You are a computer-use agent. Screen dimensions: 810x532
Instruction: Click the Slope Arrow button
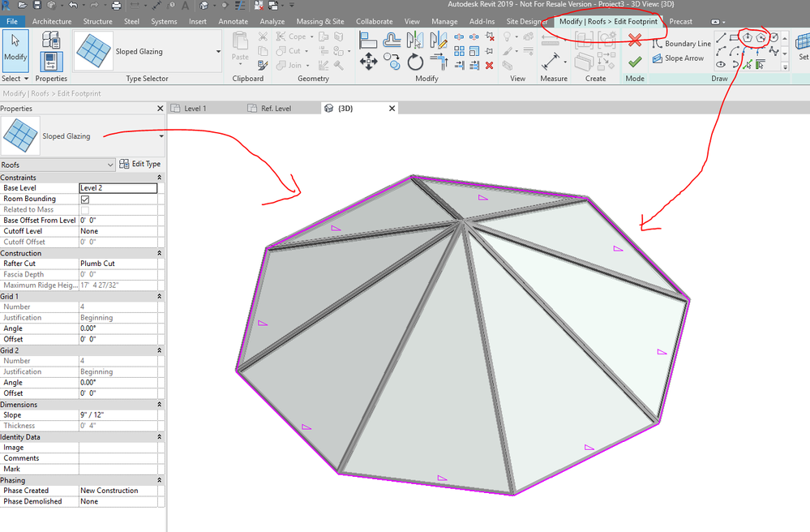(678, 58)
